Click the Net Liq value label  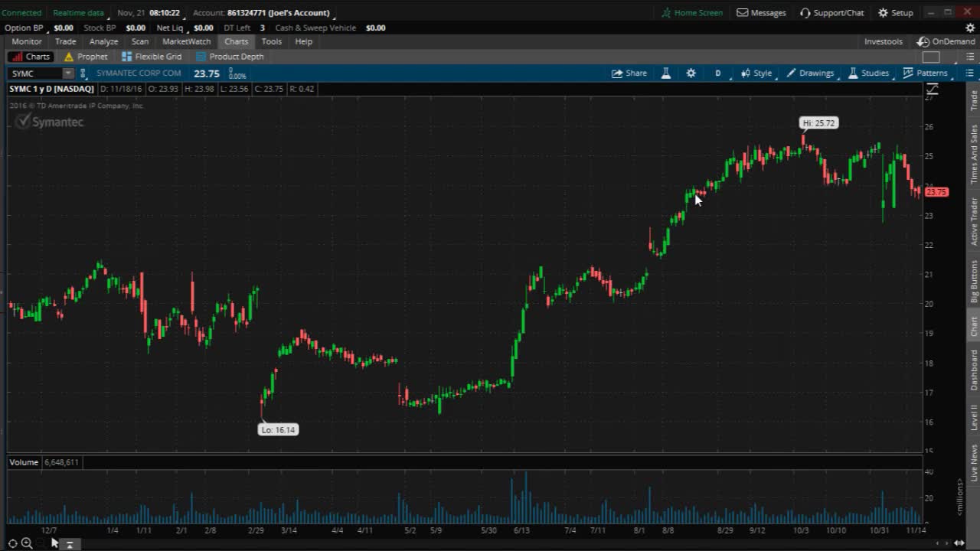[170, 28]
